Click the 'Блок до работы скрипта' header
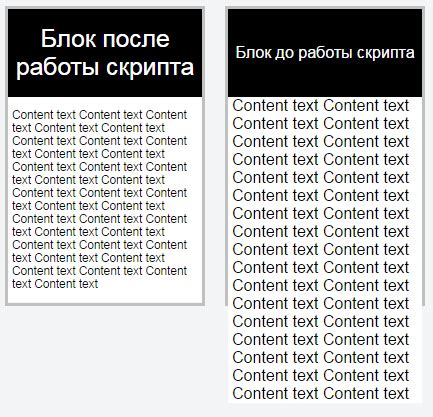This screenshot has width=433, height=417. coord(325,53)
